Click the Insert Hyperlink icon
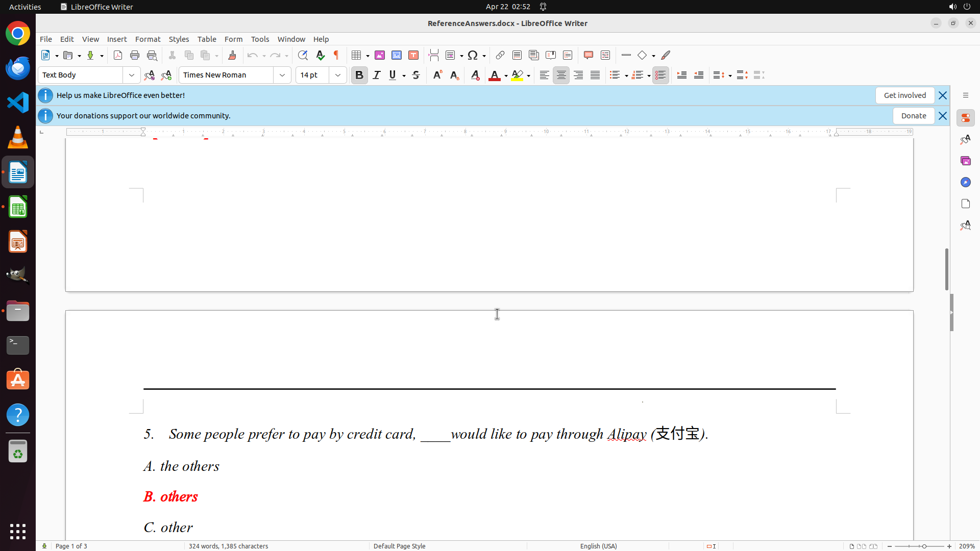The width and height of the screenshot is (980, 551). coord(500,55)
